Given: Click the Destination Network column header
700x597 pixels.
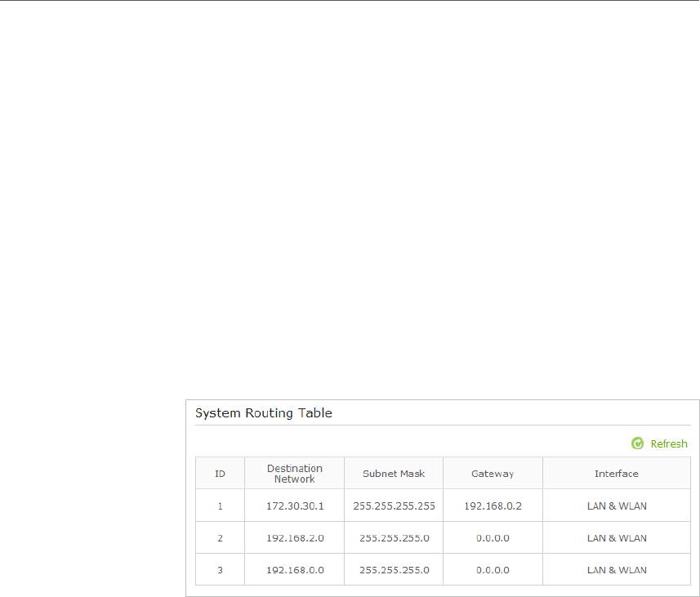Looking at the screenshot, I should [295, 474].
